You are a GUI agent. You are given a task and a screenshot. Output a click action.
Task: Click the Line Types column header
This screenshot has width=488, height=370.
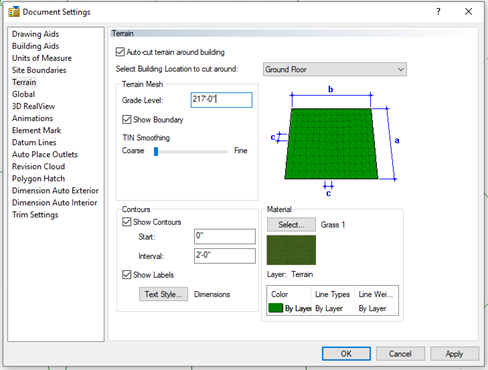(332, 294)
